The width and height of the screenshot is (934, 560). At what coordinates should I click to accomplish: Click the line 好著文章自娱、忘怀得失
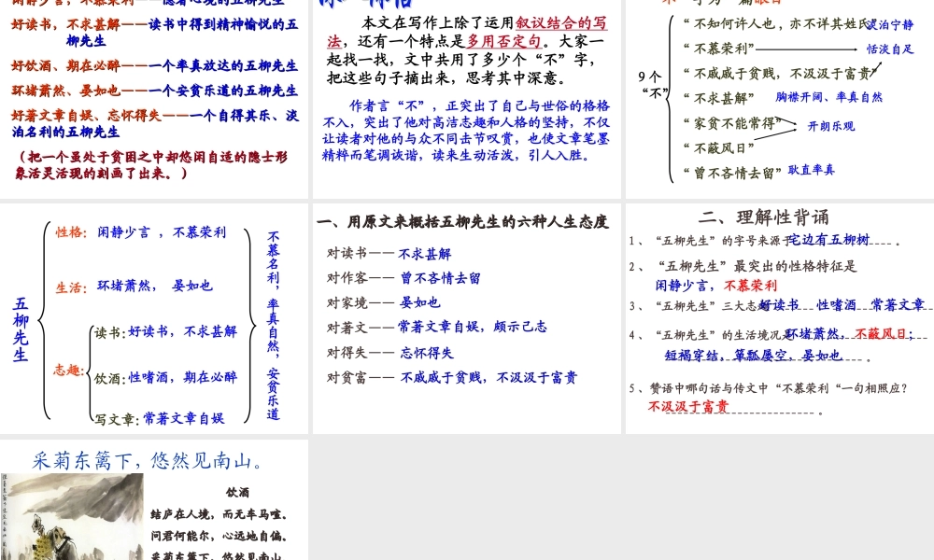point(155,123)
